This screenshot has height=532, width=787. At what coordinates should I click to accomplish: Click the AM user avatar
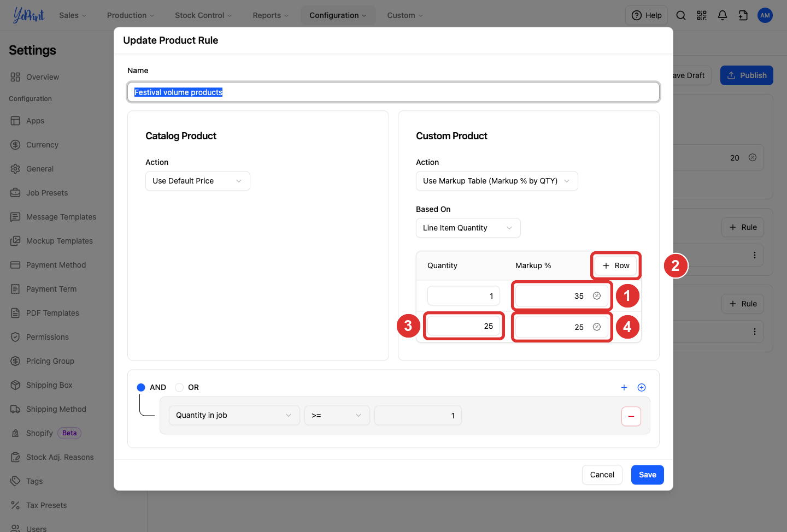coord(765,15)
